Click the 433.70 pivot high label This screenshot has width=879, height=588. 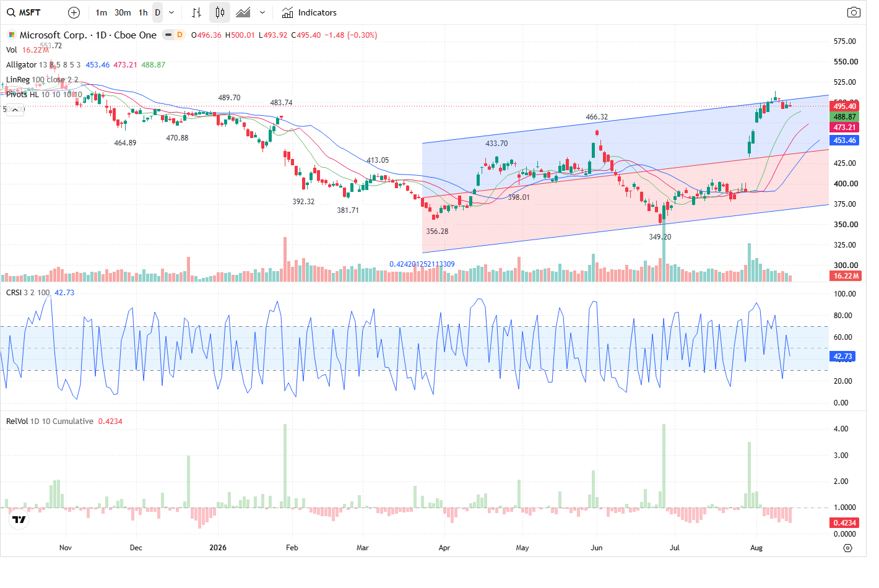(496, 144)
